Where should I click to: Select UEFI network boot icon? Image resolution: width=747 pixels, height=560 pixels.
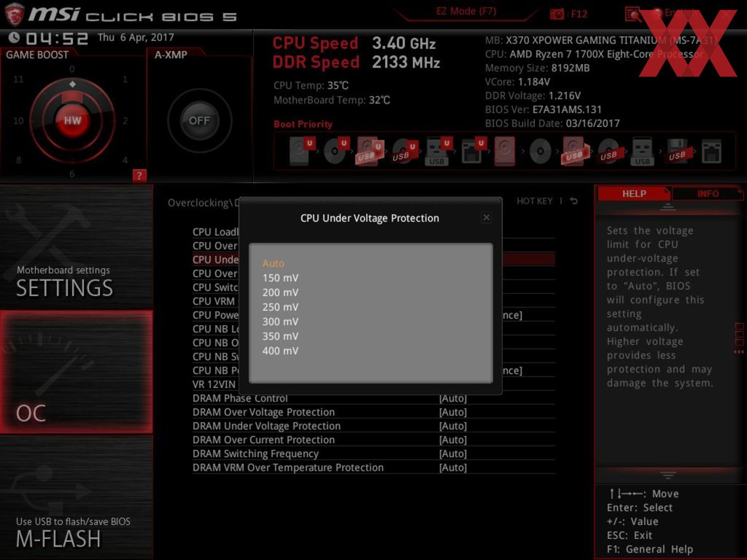[472, 151]
